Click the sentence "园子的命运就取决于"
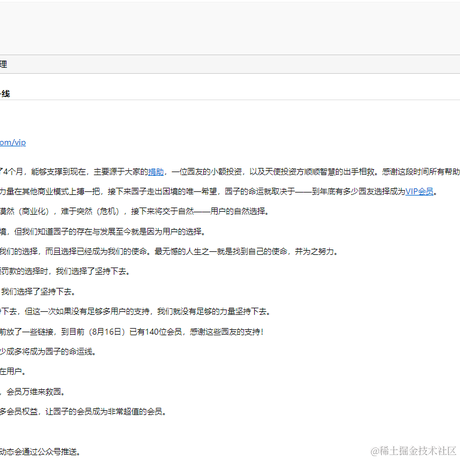Screen dimensions: 460x460 tap(260, 192)
